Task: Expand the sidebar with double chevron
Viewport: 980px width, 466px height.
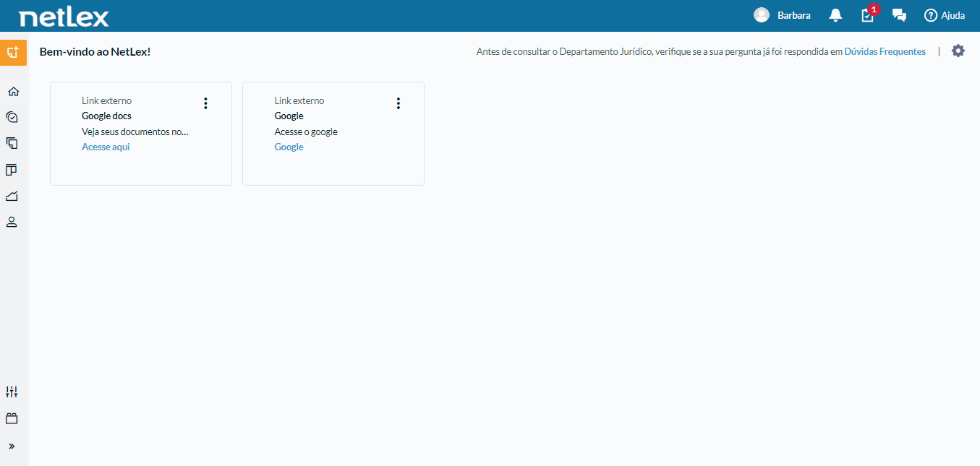Action: tap(12, 446)
